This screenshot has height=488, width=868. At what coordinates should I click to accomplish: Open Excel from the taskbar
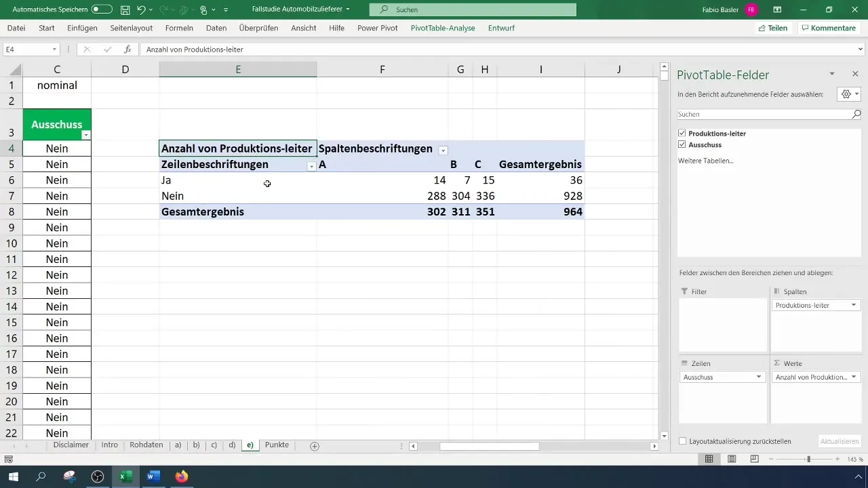point(125,476)
